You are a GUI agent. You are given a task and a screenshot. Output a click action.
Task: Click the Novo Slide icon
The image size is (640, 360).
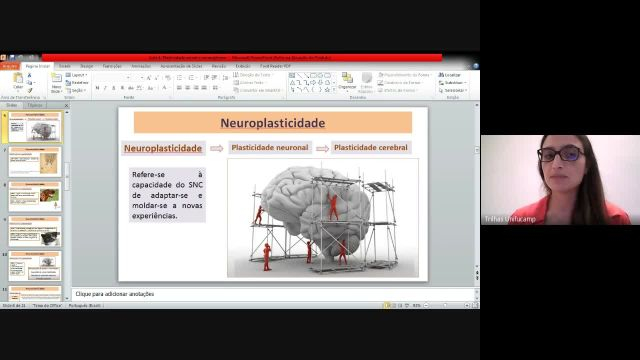coord(56,83)
